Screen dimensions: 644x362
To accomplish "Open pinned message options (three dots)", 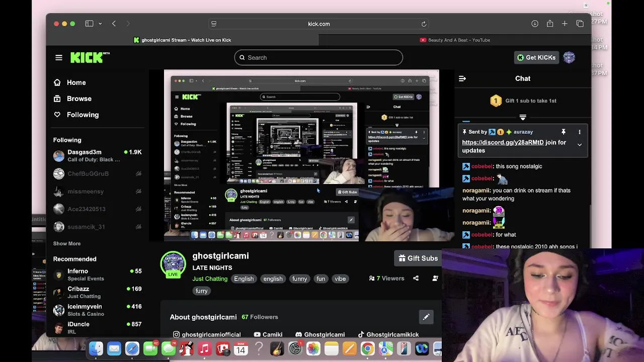I will pyautogui.click(x=580, y=132).
